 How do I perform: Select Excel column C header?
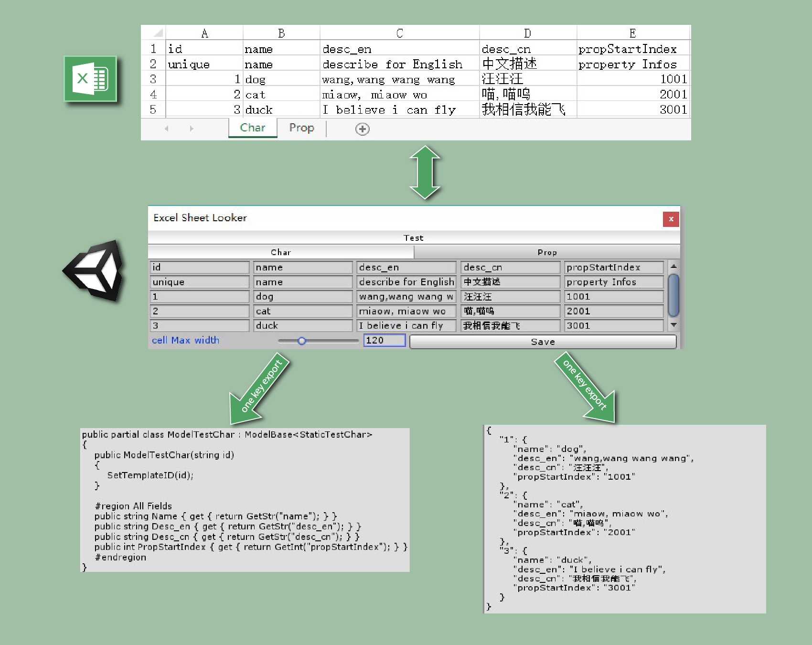(400, 33)
